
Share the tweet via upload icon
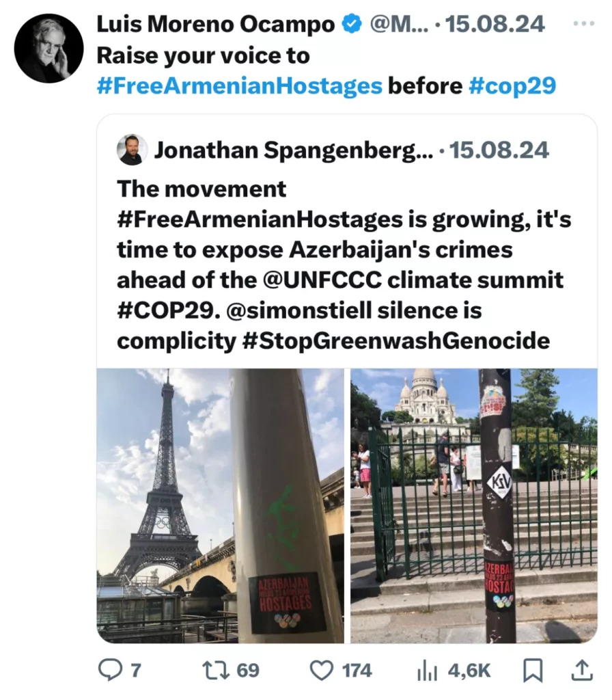click(x=582, y=671)
